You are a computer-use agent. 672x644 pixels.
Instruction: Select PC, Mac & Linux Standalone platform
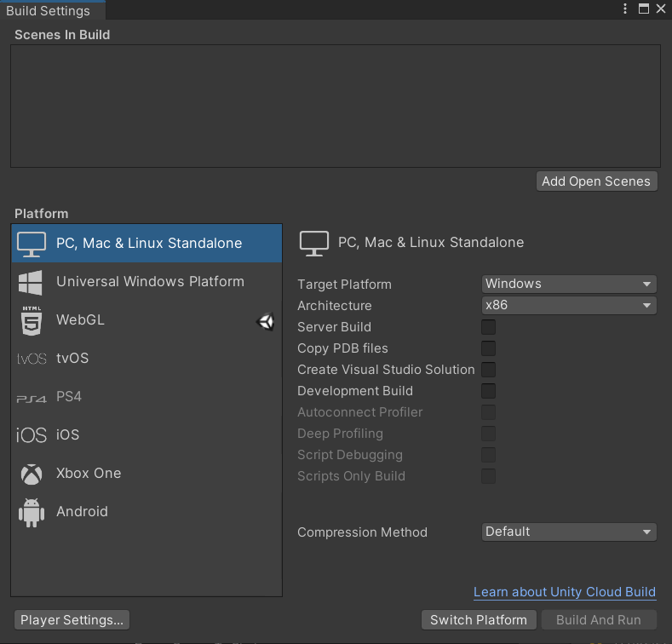click(146, 243)
